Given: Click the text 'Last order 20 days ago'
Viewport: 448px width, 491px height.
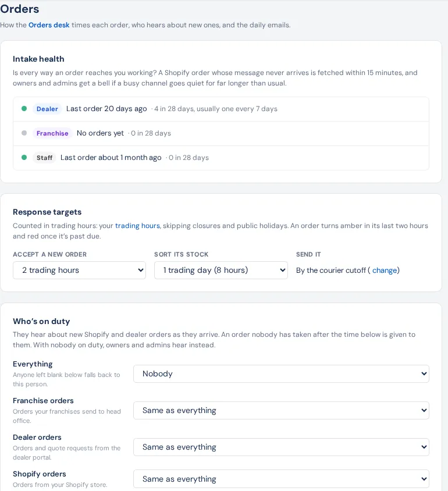Looking at the screenshot, I should pos(106,109).
